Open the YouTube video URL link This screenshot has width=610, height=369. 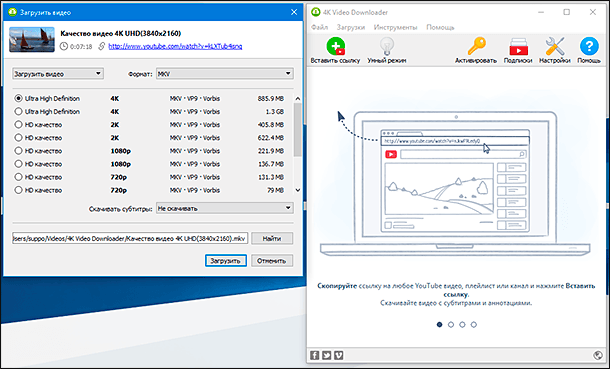[175, 46]
